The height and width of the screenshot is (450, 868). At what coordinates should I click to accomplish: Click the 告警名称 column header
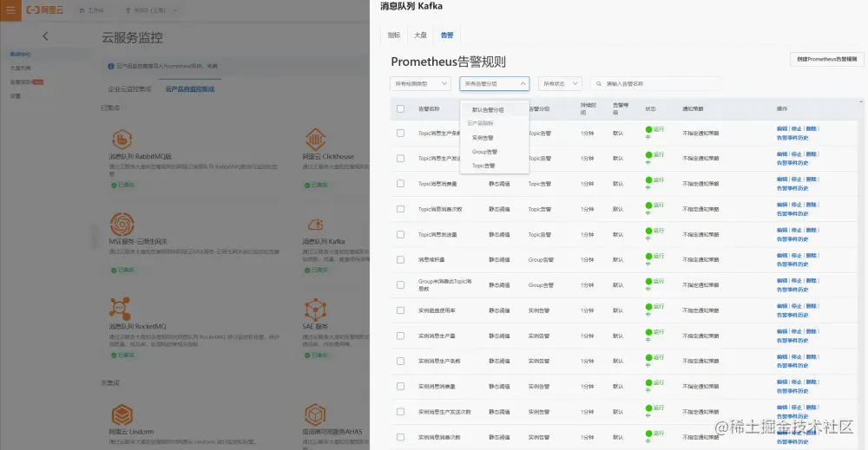[x=429, y=109]
